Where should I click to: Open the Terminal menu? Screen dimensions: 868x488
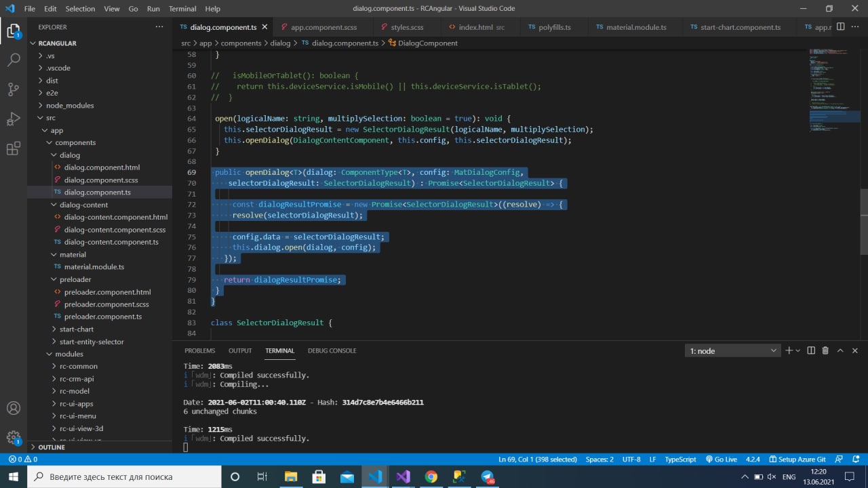(x=182, y=9)
